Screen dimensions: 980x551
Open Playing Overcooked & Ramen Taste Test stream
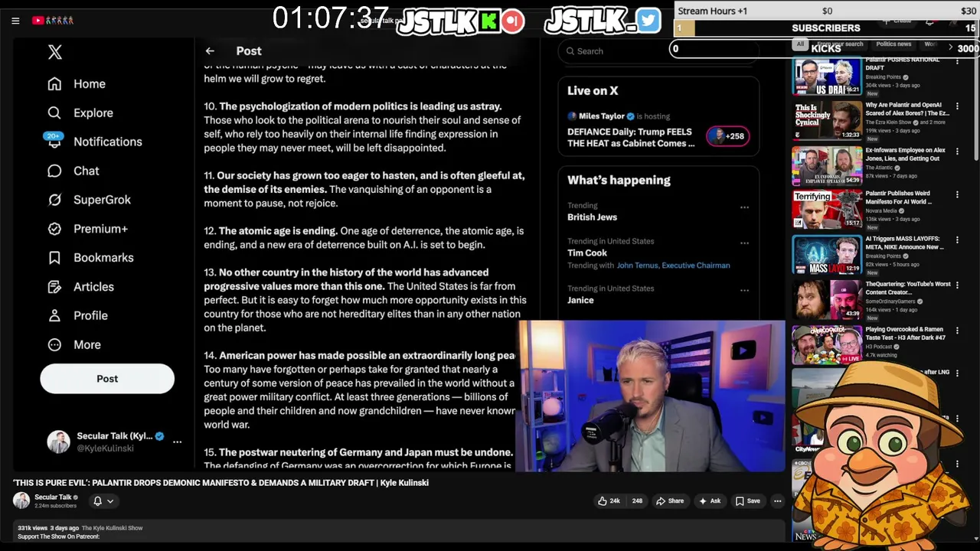[x=827, y=345]
